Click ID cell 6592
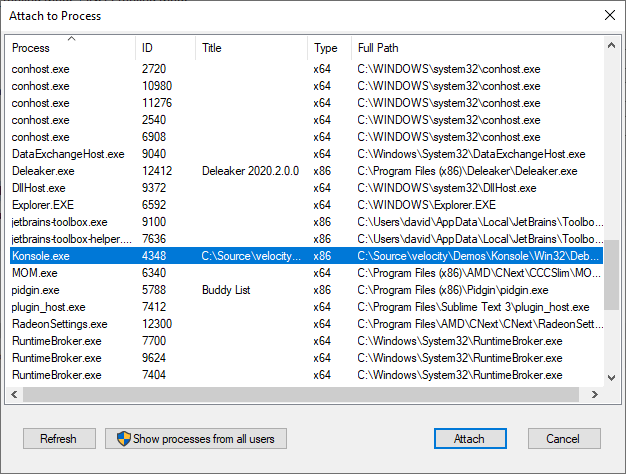Viewport: 626px width, 474px height. pyautogui.click(x=154, y=205)
